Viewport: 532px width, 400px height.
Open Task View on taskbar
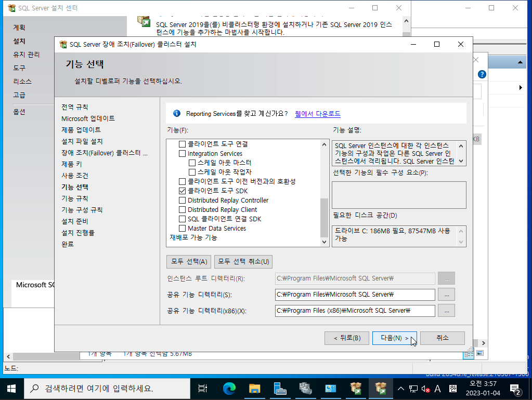202,389
